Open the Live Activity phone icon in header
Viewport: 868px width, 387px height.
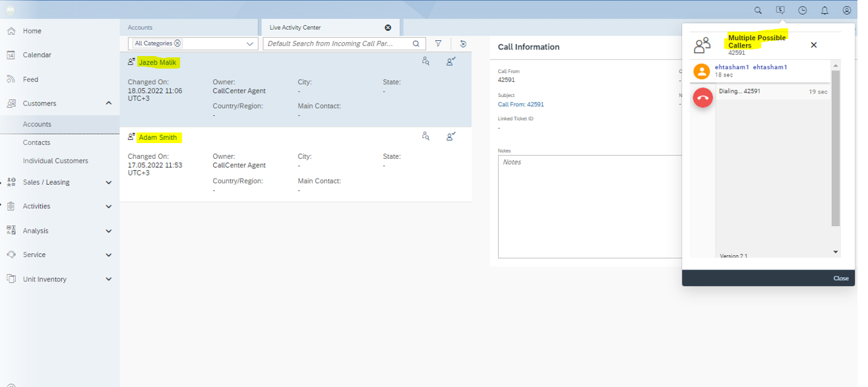[780, 11]
